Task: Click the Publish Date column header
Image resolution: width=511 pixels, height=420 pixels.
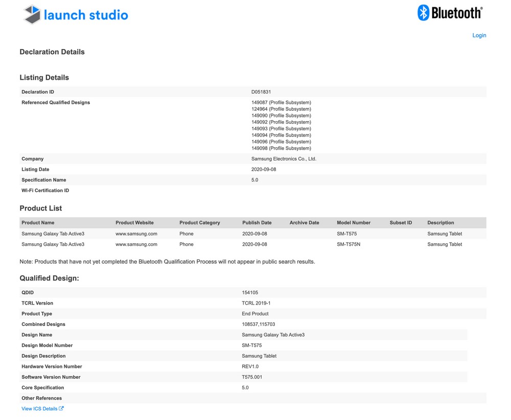Action: coord(257,223)
